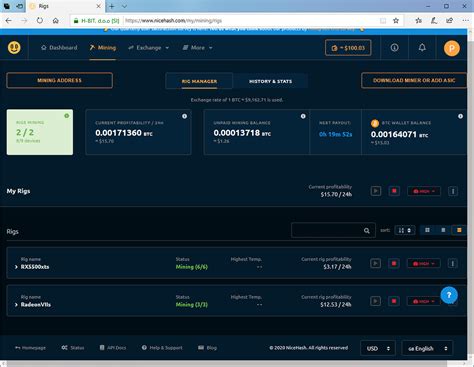Open the English language selector
The width and height of the screenshot is (474, 367).
427,348
